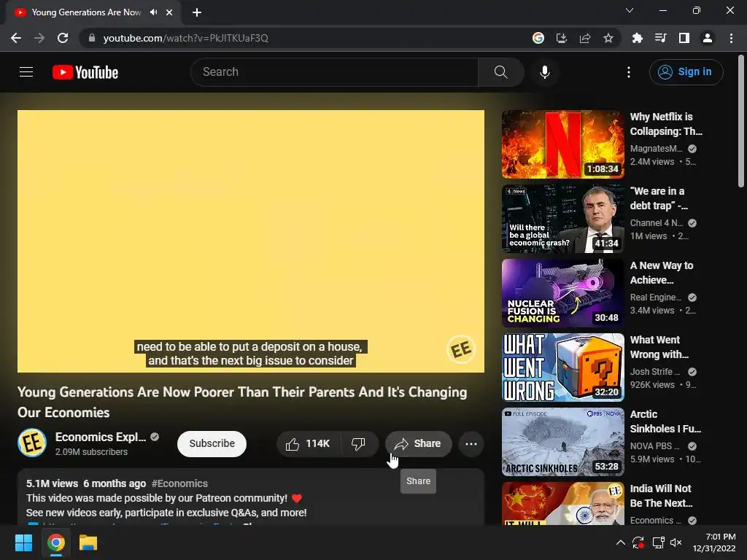747x560 pixels.
Task: Click the Sign in button
Action: coord(686,72)
